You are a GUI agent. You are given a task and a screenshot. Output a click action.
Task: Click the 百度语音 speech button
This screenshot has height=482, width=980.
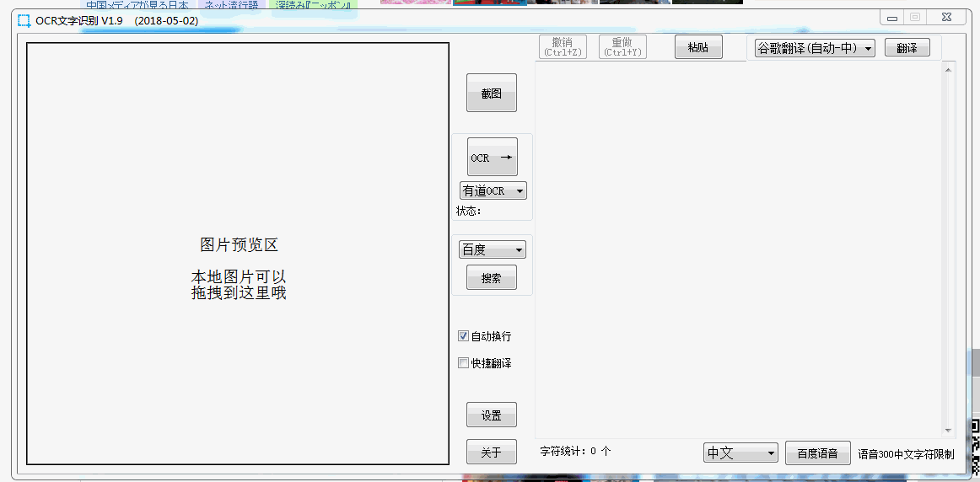tap(817, 453)
